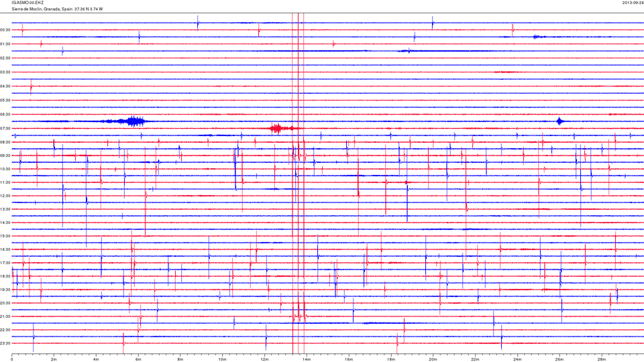The image size is (644, 362).
Task: Select the 23:30 time label
Action: click(x=5, y=343)
